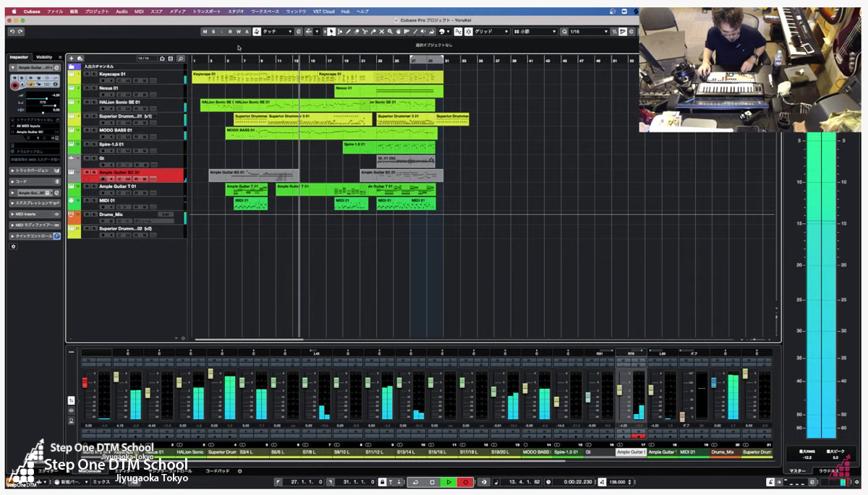The image size is (868, 495).
Task: Open the MIDI menu
Action: pyautogui.click(x=139, y=12)
